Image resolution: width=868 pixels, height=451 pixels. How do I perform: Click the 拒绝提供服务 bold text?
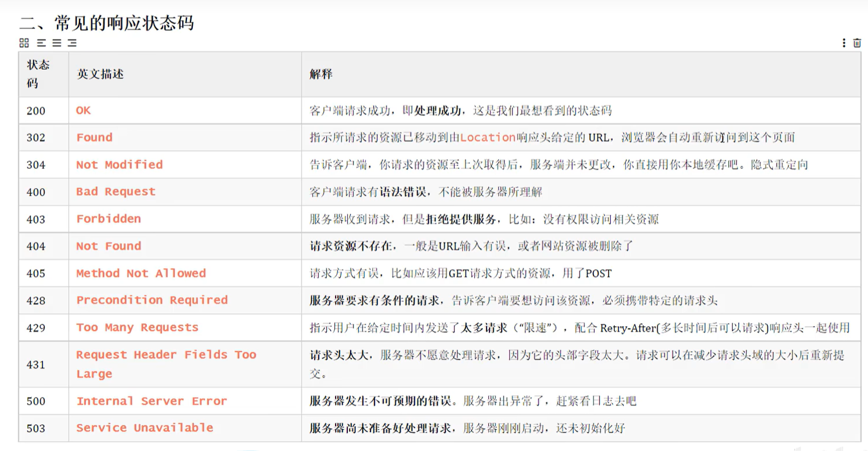click(x=462, y=219)
